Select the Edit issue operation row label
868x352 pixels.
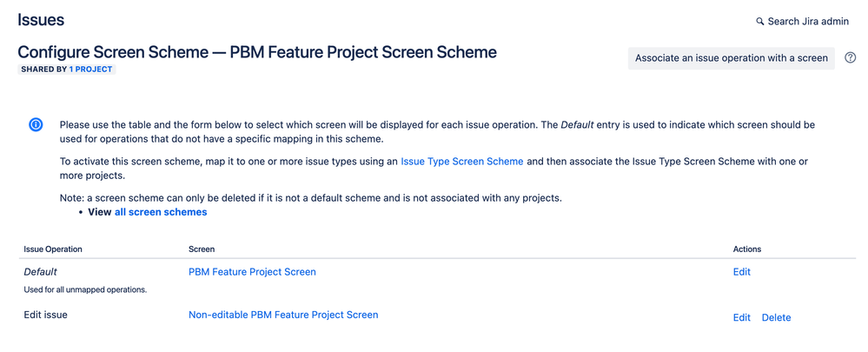(x=45, y=315)
